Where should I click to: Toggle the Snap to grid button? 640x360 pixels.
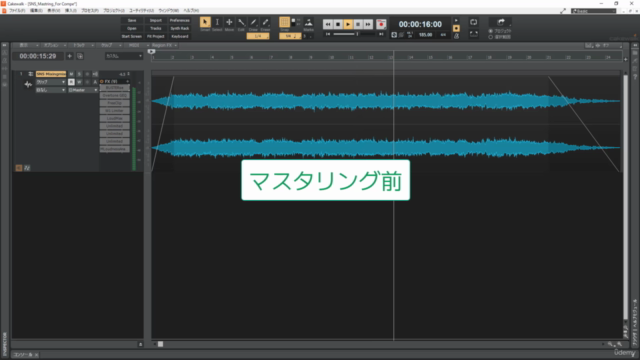click(x=284, y=22)
